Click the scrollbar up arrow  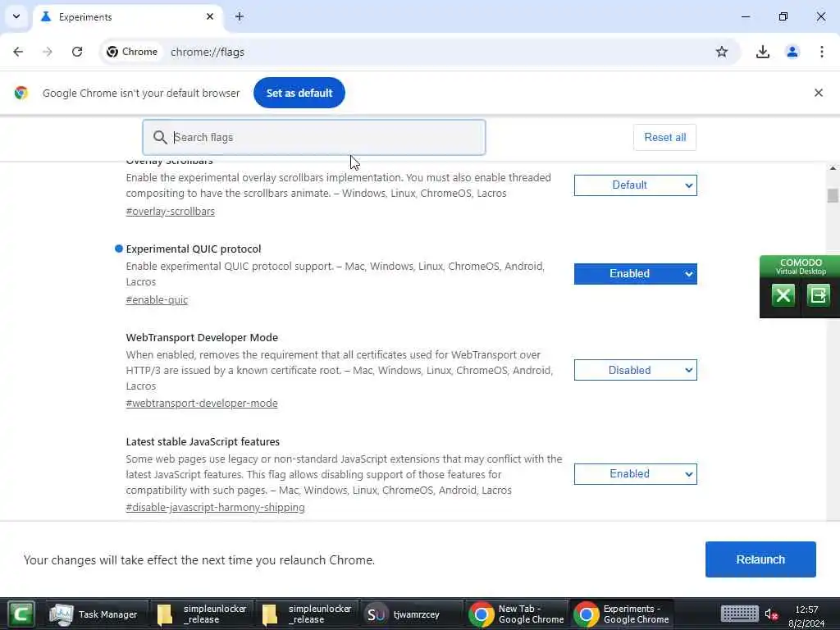pyautogui.click(x=833, y=168)
